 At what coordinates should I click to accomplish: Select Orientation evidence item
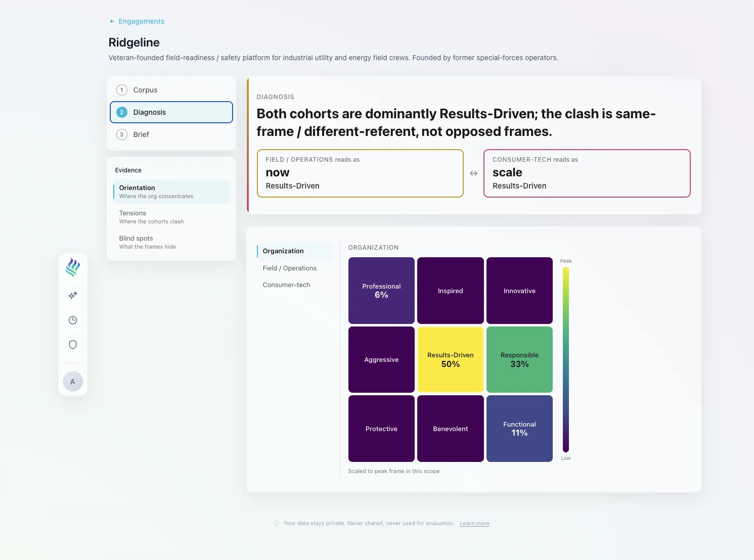(171, 192)
